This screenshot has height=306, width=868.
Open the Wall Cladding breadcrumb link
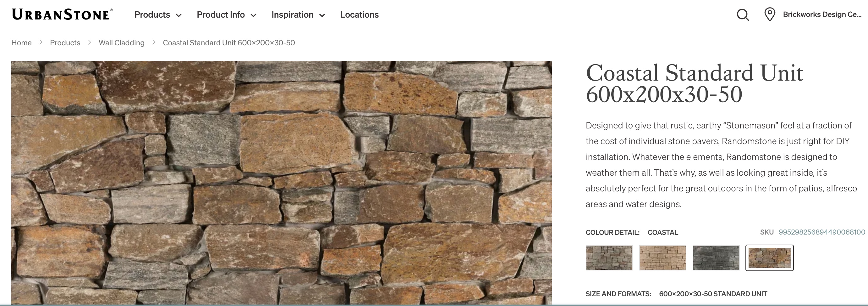[x=121, y=42]
